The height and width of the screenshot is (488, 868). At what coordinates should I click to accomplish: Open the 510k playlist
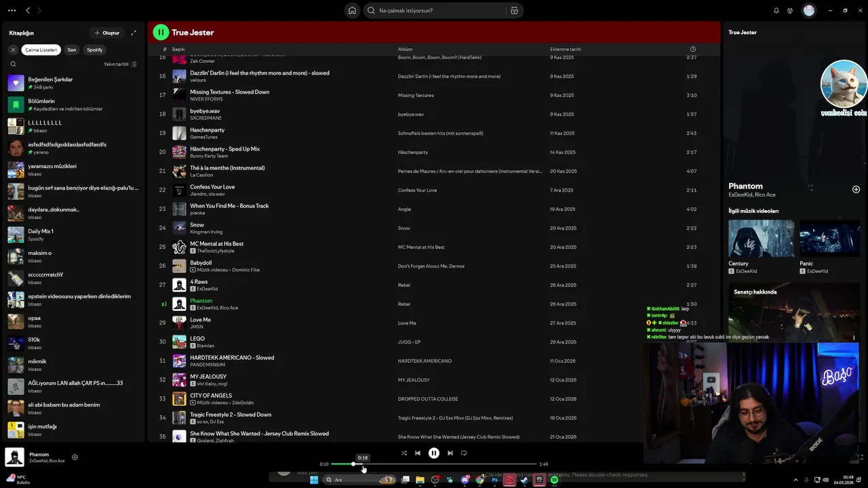tap(73, 343)
